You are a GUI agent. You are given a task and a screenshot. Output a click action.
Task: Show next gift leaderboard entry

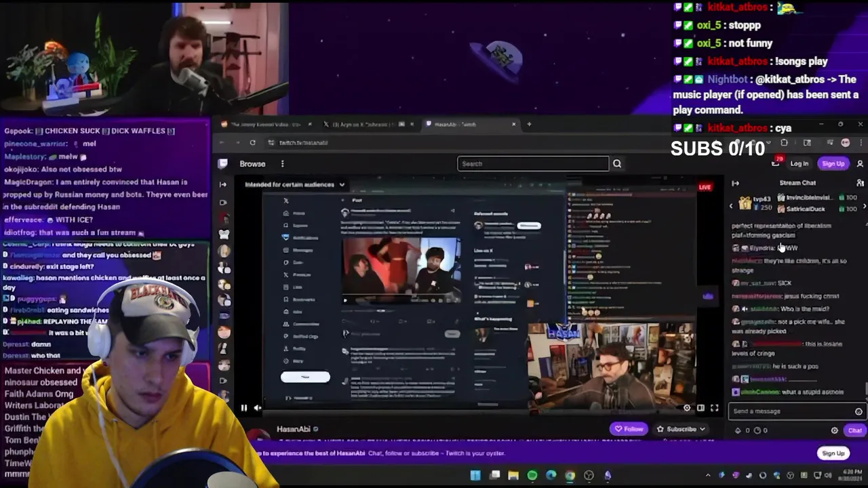coord(864,205)
